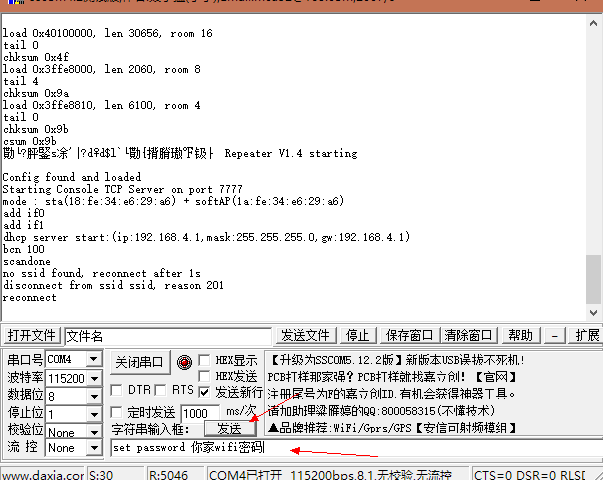
Task: Click the 'dhcp server start' console line
Action: [x=206, y=237]
